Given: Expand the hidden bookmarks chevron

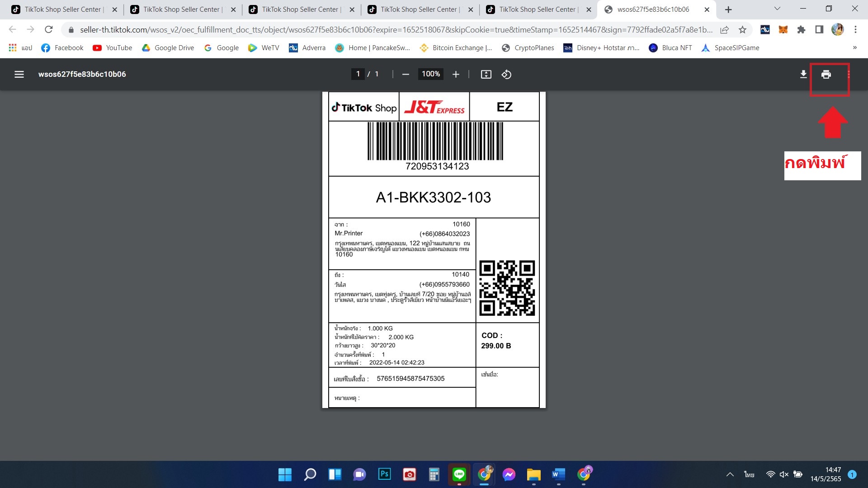Looking at the screenshot, I should click(854, 47).
